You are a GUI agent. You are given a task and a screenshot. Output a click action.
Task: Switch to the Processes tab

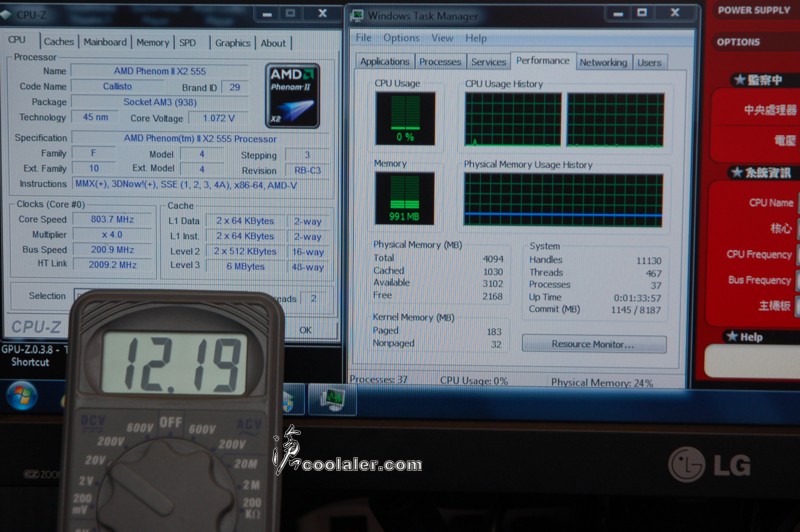point(440,62)
